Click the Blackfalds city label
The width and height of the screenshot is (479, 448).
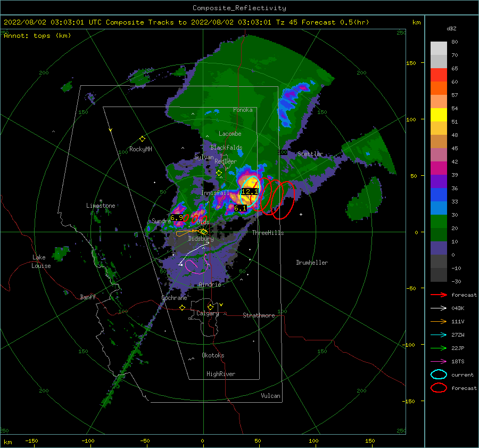226,148
